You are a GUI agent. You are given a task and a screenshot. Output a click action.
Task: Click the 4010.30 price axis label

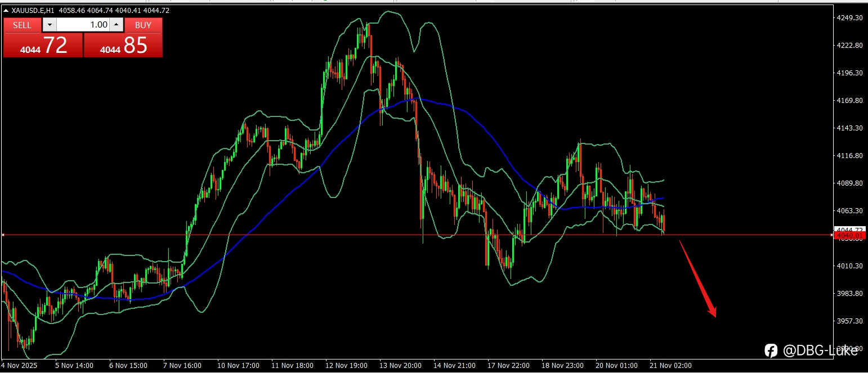click(850, 266)
